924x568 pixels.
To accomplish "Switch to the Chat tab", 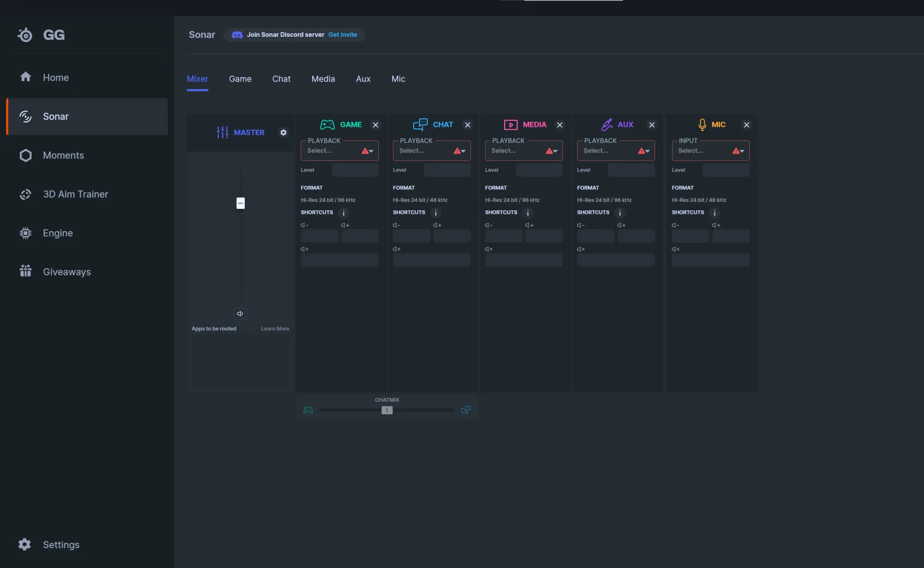I will [282, 79].
